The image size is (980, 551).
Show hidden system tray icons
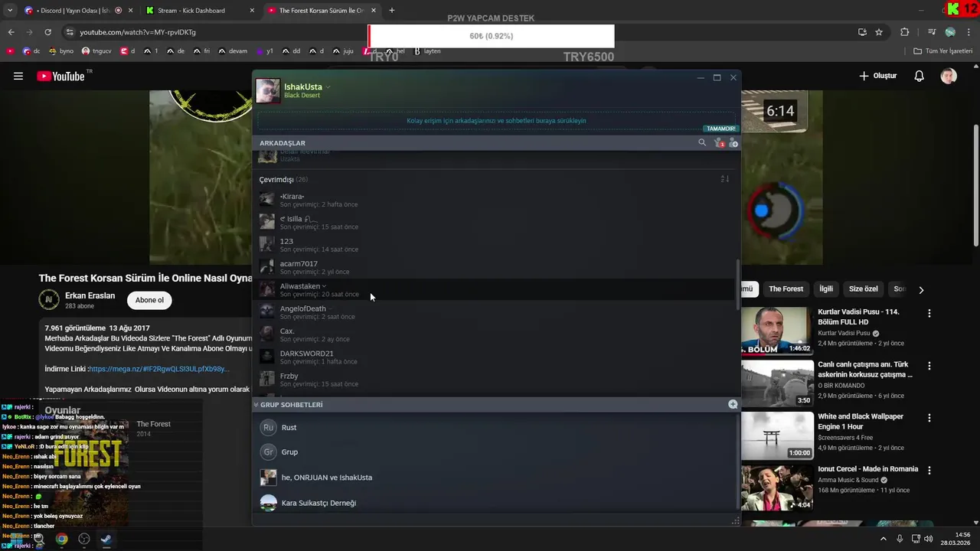(883, 539)
